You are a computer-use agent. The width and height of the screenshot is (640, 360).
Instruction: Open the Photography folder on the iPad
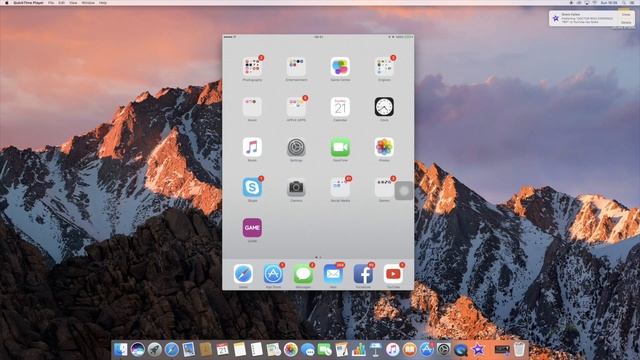coord(252,67)
